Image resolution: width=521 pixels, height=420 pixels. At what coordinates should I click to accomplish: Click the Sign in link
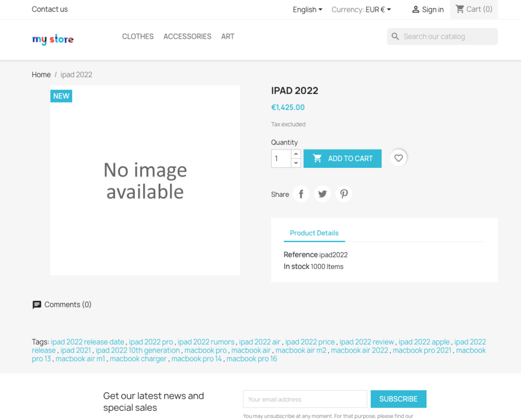(x=428, y=10)
